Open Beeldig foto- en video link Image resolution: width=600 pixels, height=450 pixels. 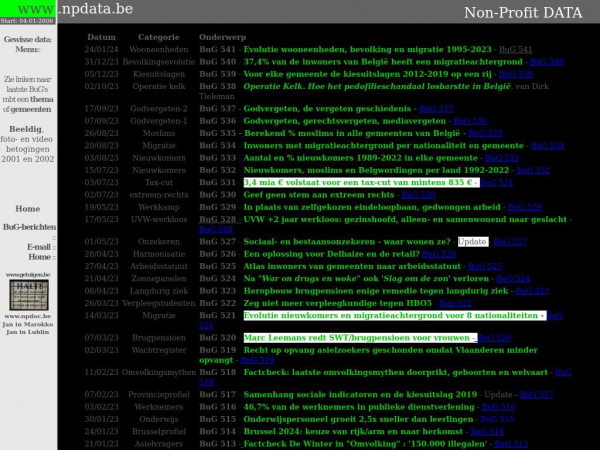tap(27, 144)
